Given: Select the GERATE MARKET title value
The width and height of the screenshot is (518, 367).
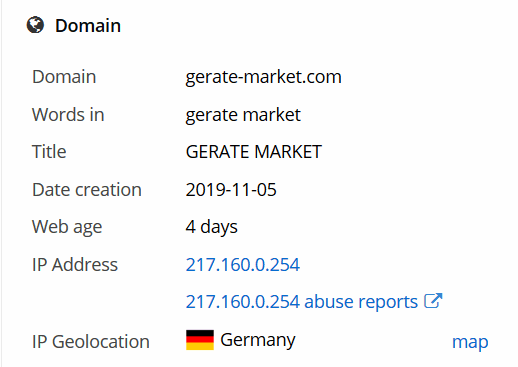Looking at the screenshot, I should [x=254, y=152].
